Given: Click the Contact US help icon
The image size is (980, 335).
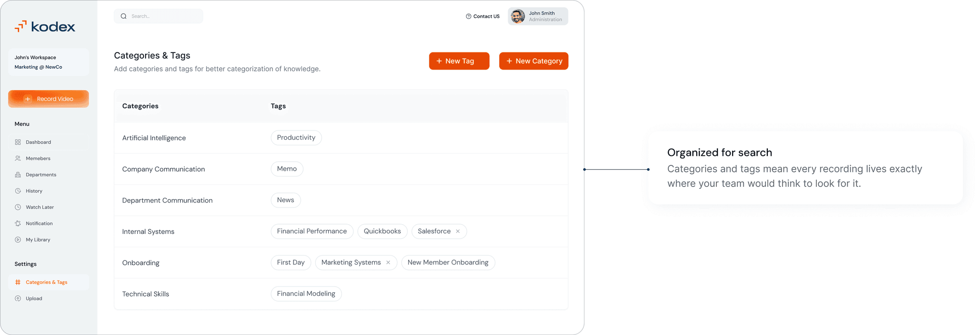Looking at the screenshot, I should [468, 16].
